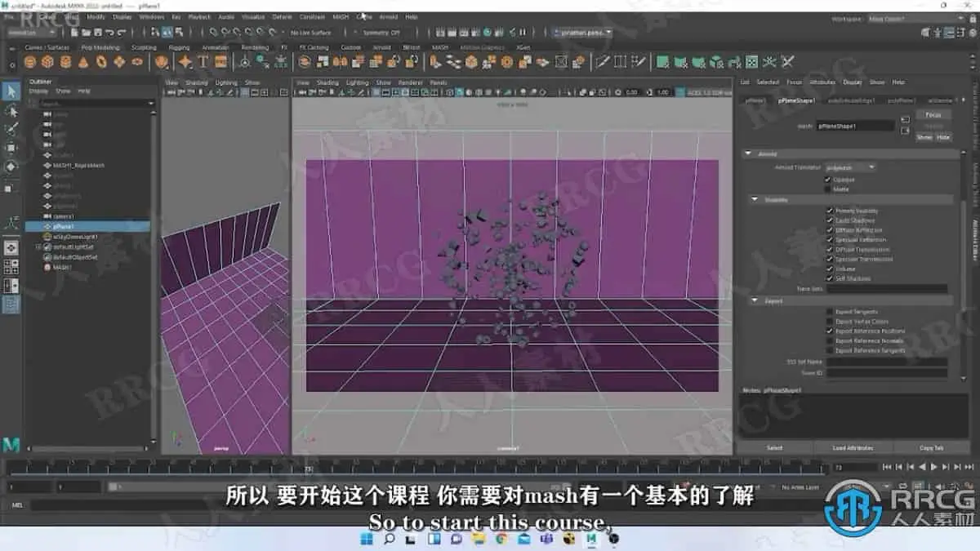Click the Open scene folder icon
Image resolution: width=980 pixels, height=551 pixels.
click(x=86, y=33)
